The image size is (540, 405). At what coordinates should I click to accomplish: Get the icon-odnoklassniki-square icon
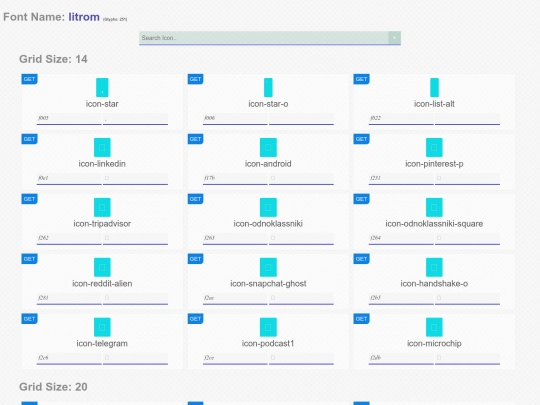point(361,199)
